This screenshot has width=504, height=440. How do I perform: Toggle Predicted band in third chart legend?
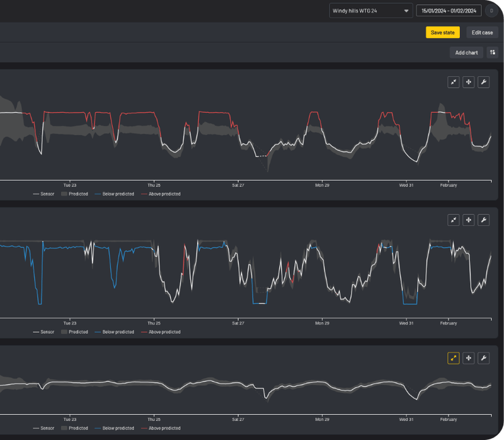click(74, 428)
